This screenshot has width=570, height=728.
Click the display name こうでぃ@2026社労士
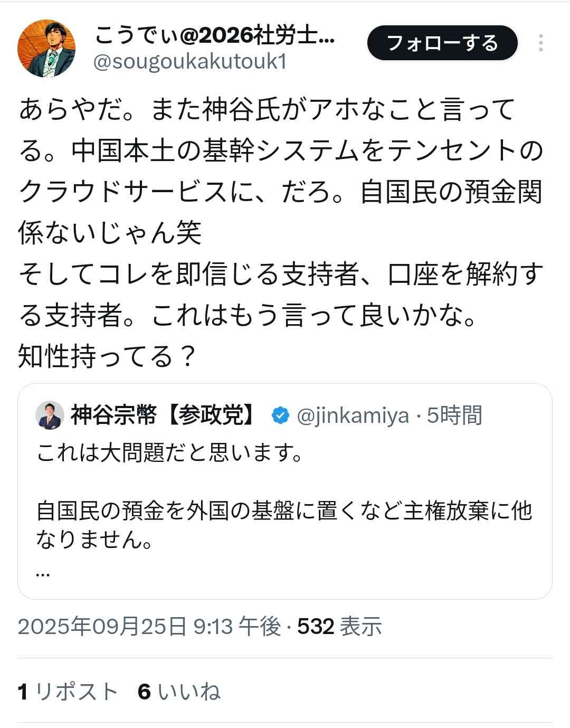tap(214, 36)
